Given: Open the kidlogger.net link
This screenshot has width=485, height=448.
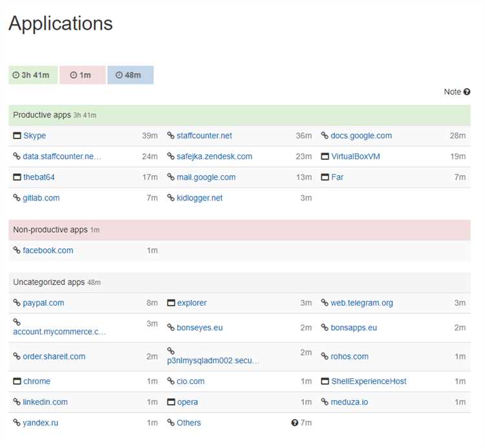Looking at the screenshot, I should [200, 198].
